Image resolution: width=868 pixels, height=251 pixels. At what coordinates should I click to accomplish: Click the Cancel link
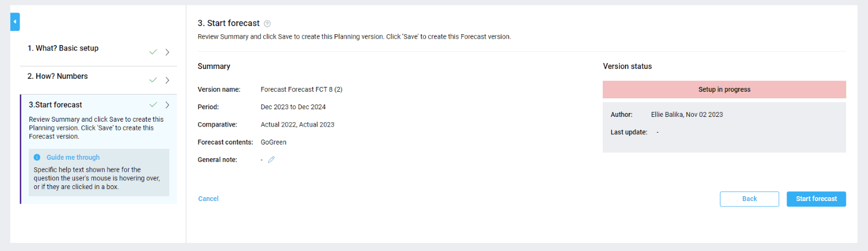tap(208, 199)
